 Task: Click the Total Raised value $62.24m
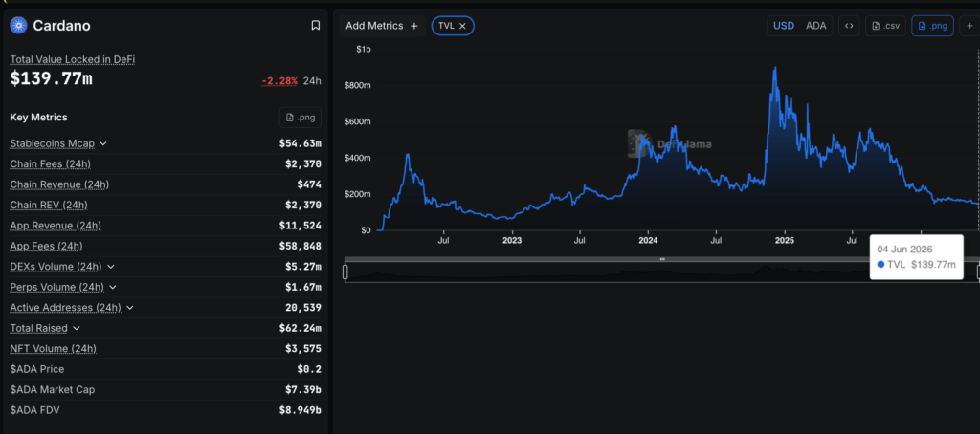pos(301,328)
